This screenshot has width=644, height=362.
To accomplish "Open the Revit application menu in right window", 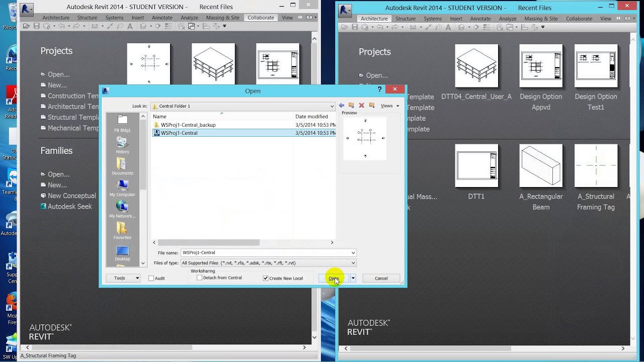I will [x=345, y=10].
